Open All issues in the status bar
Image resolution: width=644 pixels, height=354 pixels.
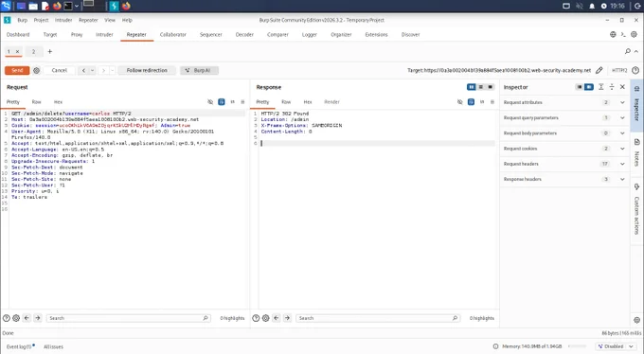pyautogui.click(x=53, y=346)
